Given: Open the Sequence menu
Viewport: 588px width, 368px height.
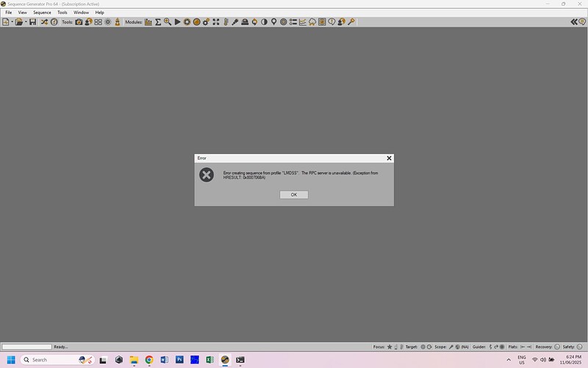Looking at the screenshot, I should [x=42, y=13].
